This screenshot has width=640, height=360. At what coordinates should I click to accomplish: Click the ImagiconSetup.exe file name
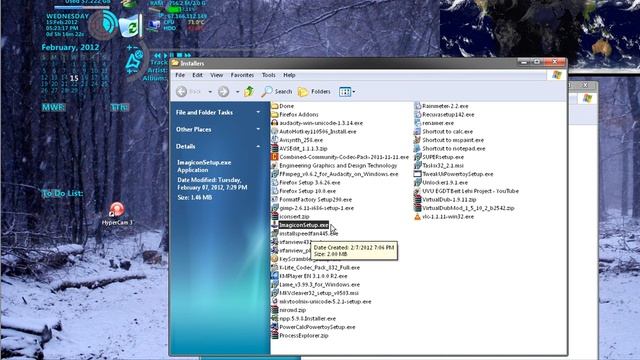[x=304, y=225]
